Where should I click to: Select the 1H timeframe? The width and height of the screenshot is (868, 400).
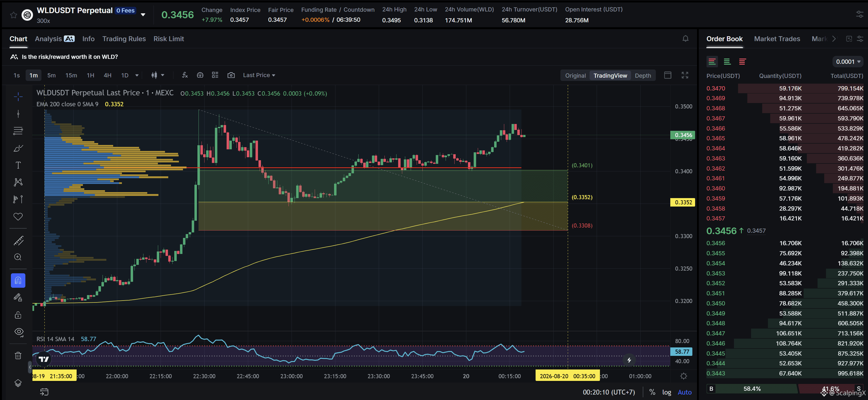[90, 75]
